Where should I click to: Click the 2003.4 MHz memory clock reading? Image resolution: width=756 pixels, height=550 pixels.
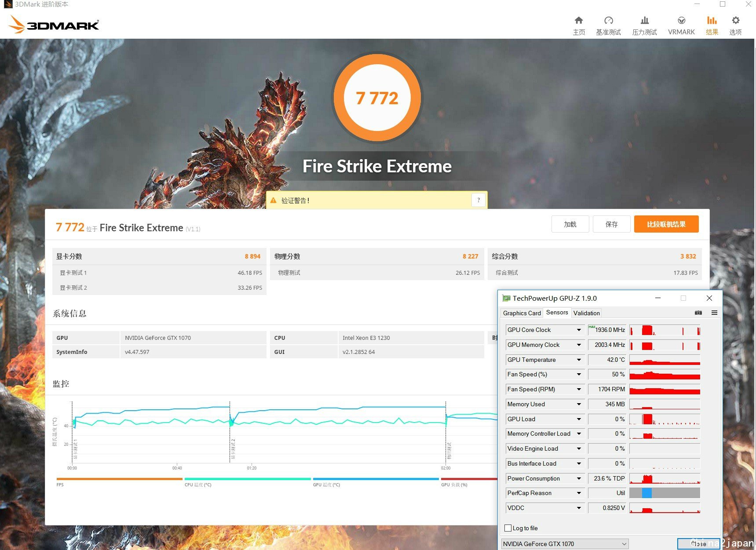pos(607,345)
